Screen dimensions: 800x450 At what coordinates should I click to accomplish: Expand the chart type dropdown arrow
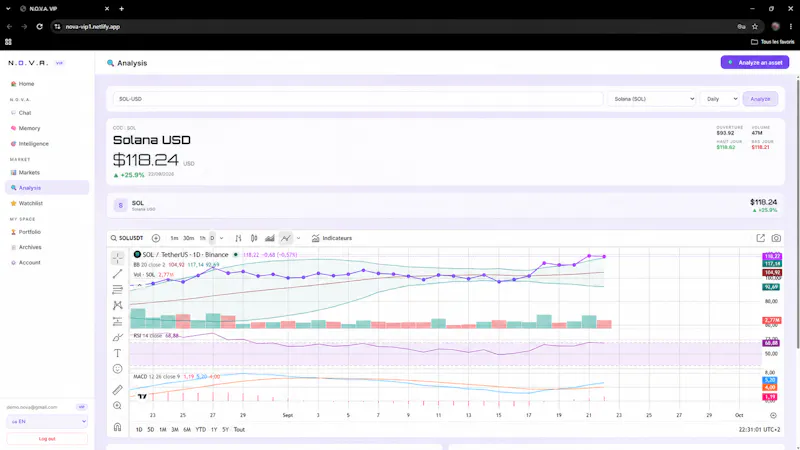[x=298, y=238]
